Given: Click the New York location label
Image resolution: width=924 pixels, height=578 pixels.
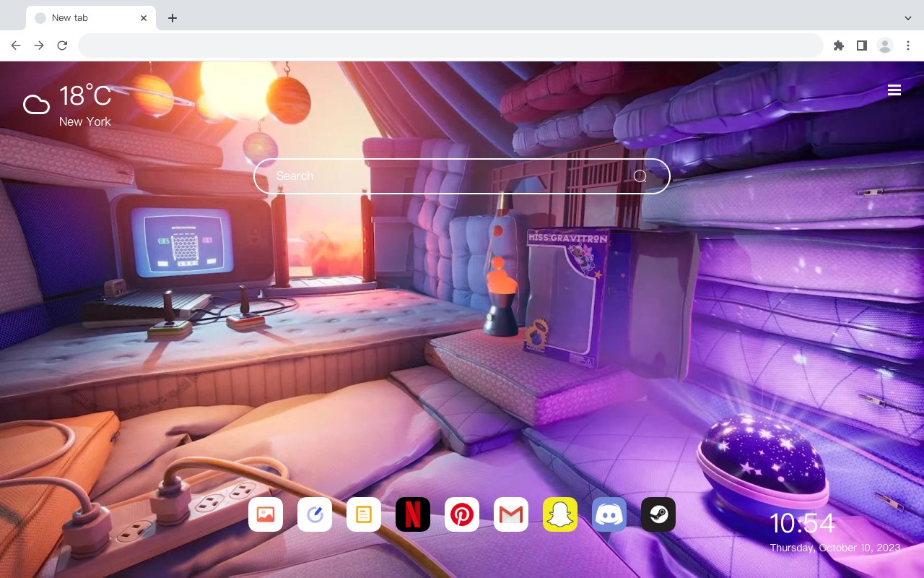Looking at the screenshot, I should [x=85, y=121].
